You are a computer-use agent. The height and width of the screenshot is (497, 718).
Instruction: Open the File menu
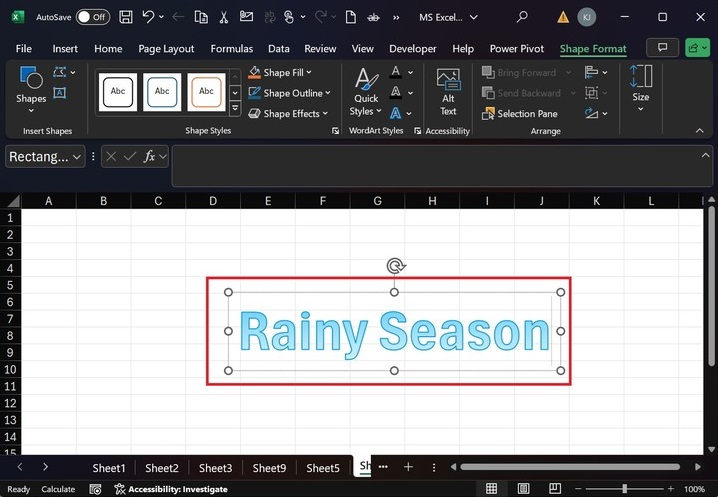pyautogui.click(x=24, y=49)
